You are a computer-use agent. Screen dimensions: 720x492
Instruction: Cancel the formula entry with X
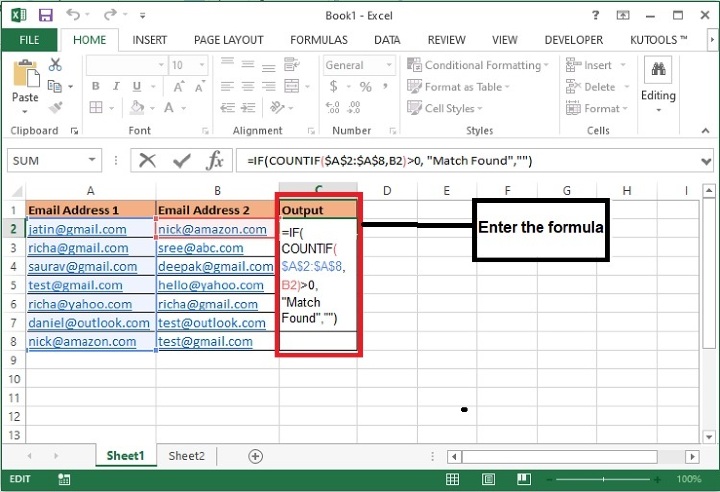tap(148, 160)
